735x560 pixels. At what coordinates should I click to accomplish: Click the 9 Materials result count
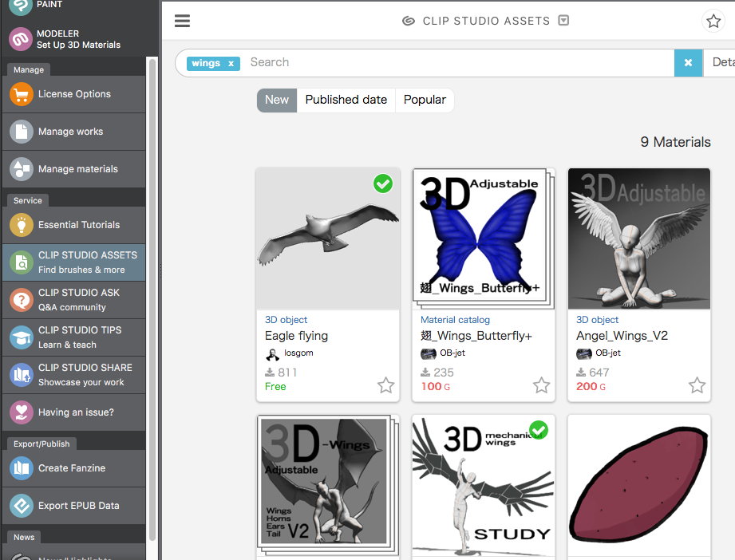[x=675, y=142]
